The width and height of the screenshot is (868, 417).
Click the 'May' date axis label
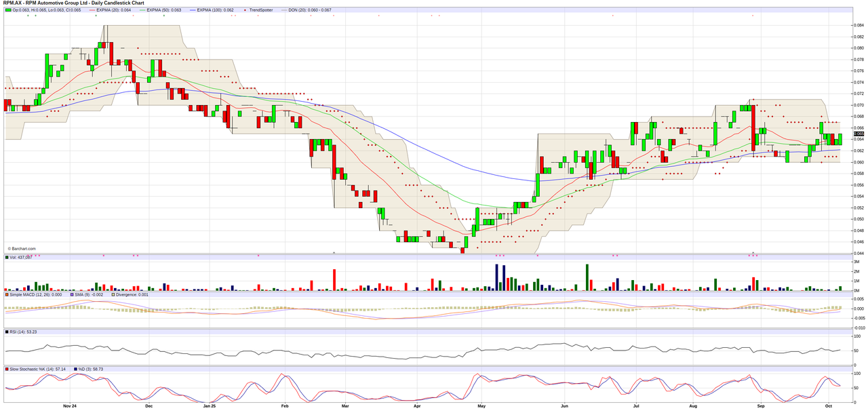click(x=482, y=405)
